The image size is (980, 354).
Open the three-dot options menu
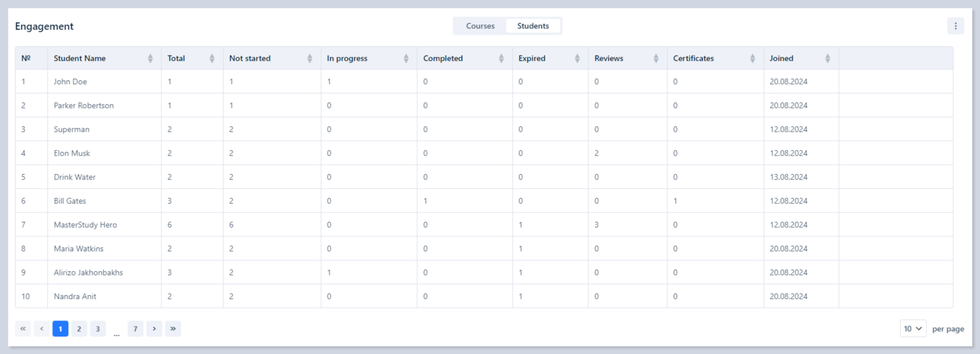955,26
